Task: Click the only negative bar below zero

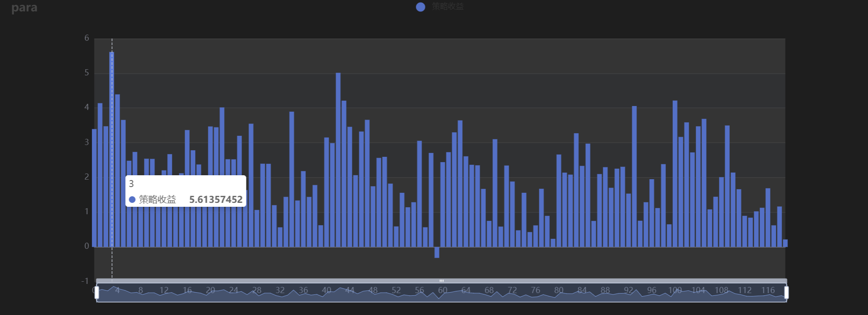Action: point(437,252)
